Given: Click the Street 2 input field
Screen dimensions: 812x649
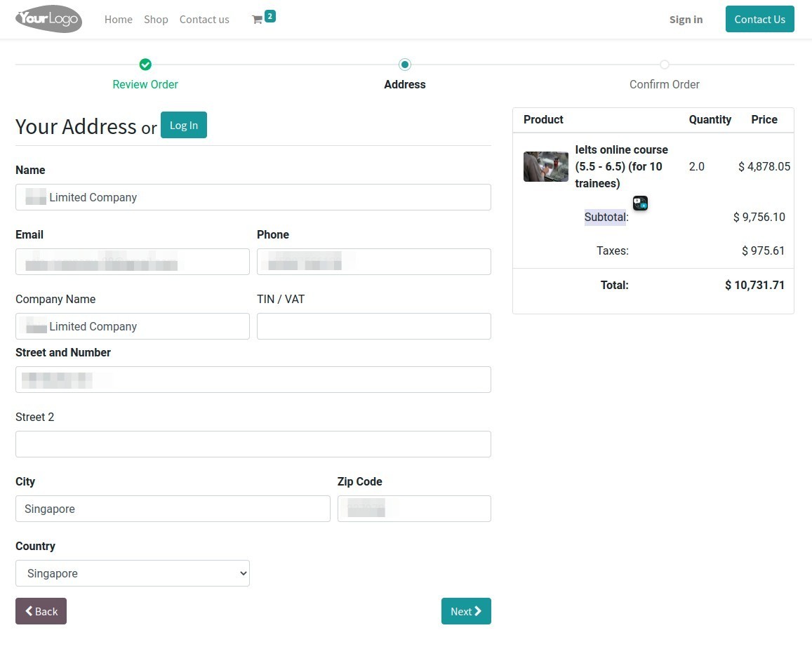Looking at the screenshot, I should tap(253, 443).
